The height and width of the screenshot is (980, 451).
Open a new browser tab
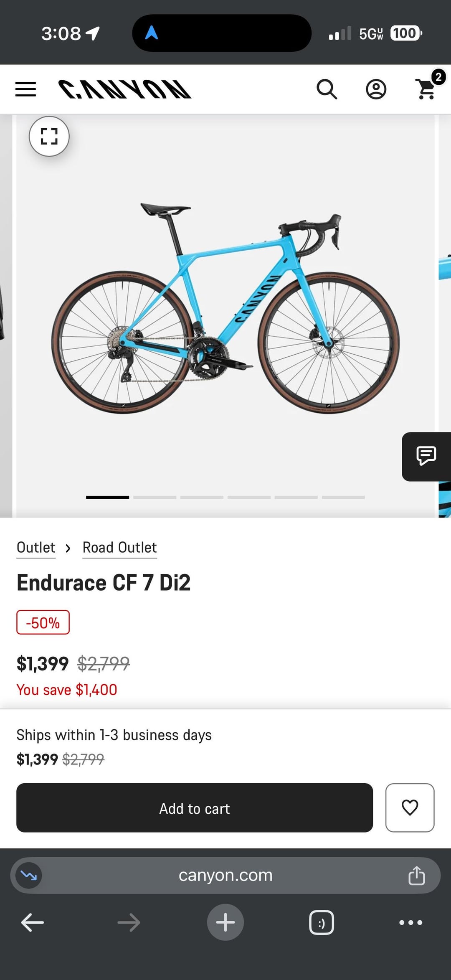coord(225,922)
